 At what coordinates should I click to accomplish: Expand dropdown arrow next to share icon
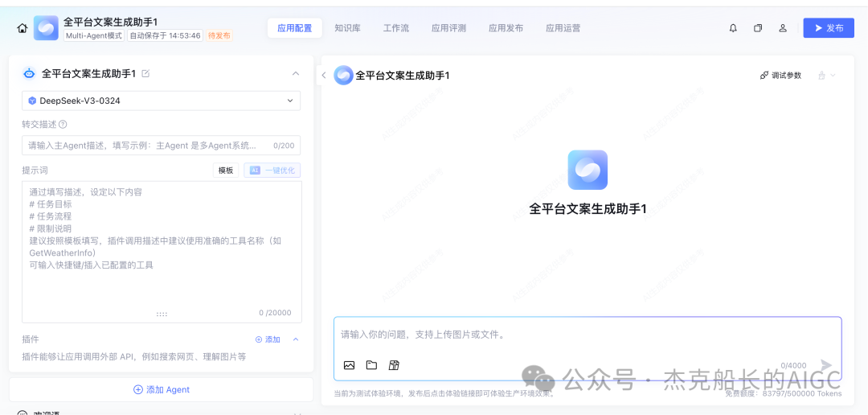(833, 76)
